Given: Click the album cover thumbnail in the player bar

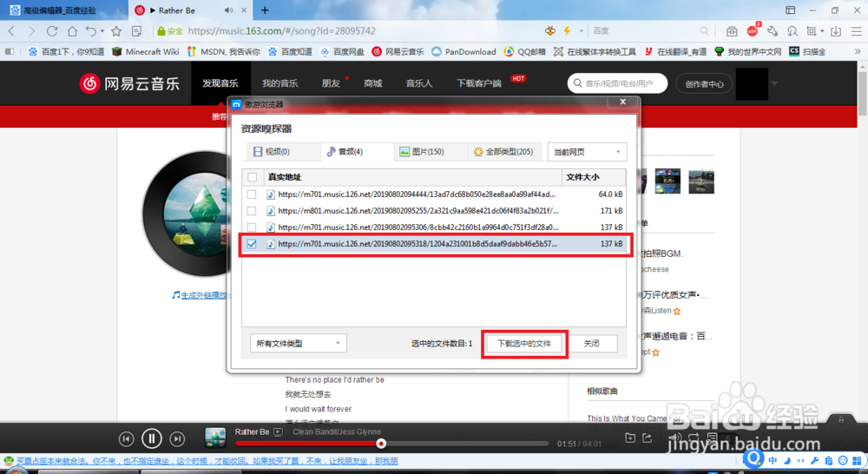Looking at the screenshot, I should point(215,438).
